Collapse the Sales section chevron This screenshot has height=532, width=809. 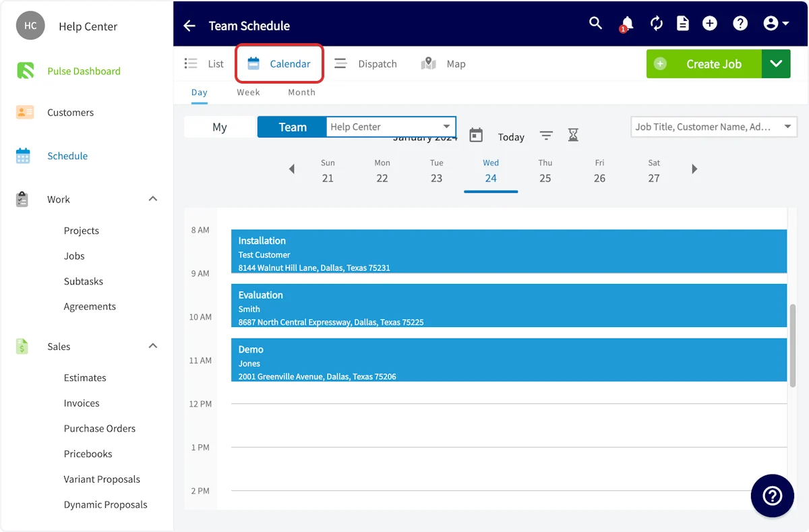[x=153, y=346]
